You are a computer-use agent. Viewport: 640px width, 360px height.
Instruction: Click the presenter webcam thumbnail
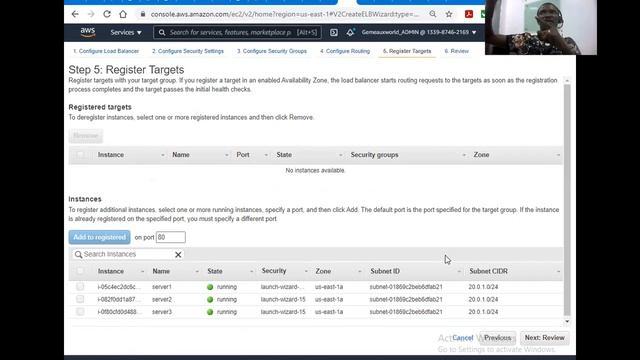coord(541,27)
